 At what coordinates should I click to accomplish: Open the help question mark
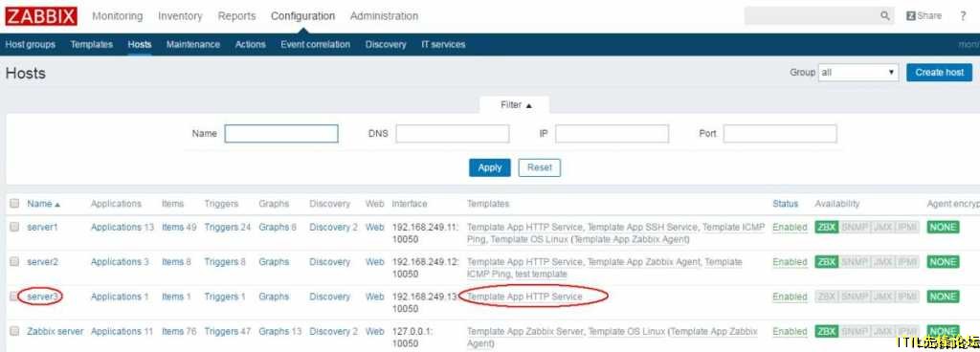pos(963,16)
